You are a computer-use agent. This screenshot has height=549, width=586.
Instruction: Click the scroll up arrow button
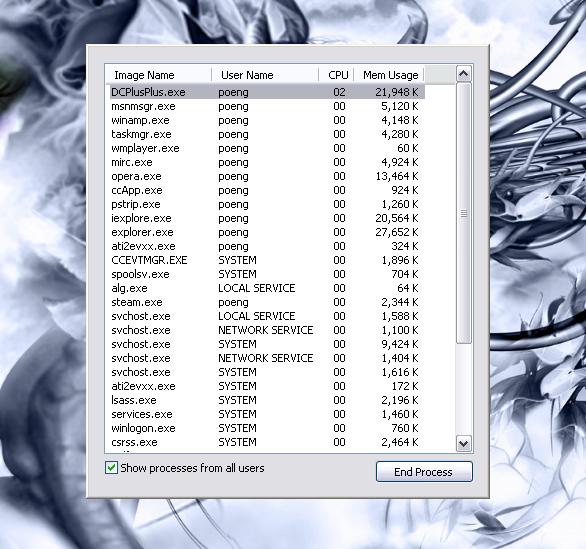point(463,74)
